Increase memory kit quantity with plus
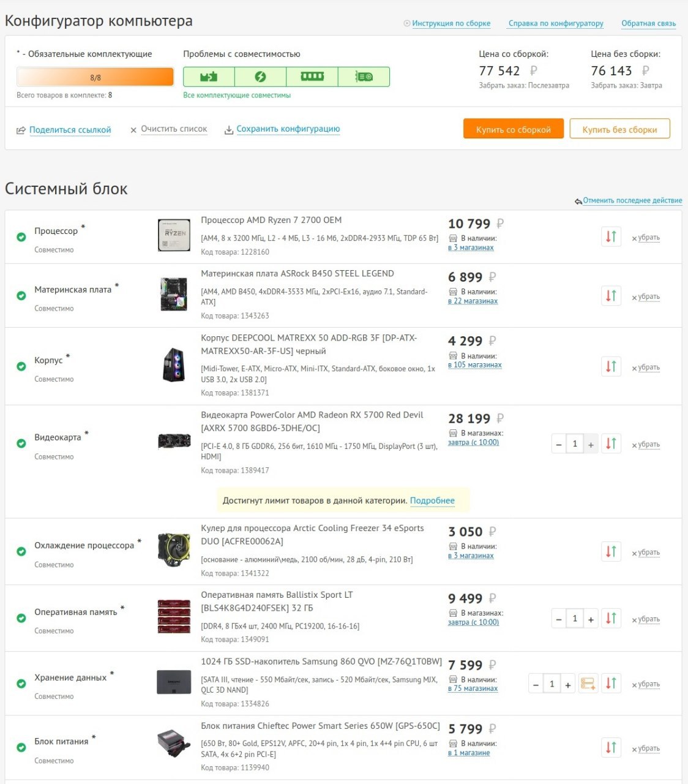The width and height of the screenshot is (688, 784). click(x=591, y=619)
